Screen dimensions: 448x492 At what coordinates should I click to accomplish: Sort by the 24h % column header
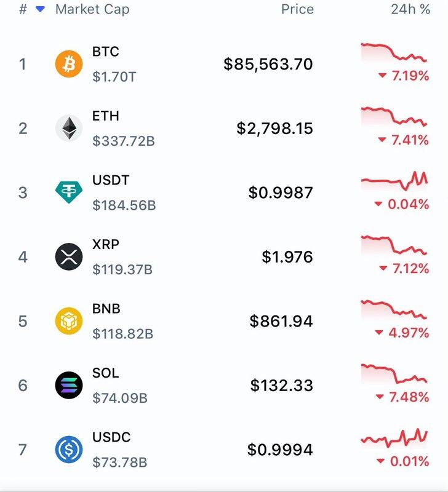click(x=410, y=10)
